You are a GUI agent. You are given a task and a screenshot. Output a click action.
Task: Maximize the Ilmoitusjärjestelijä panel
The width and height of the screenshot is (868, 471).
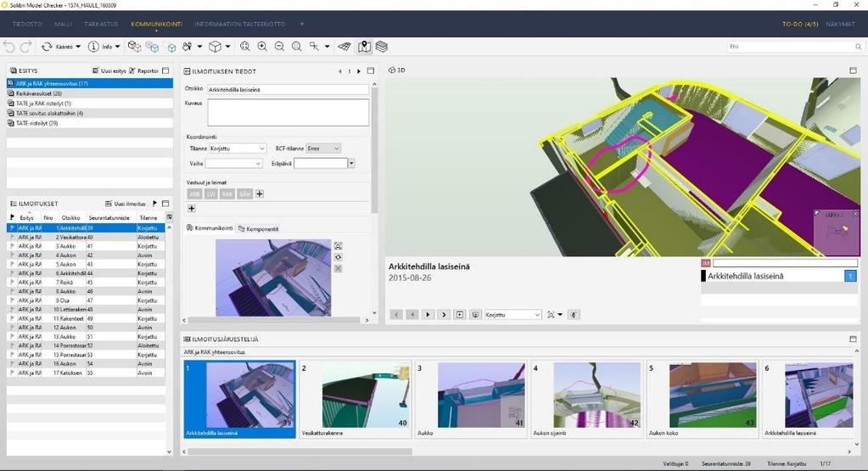[x=853, y=339]
